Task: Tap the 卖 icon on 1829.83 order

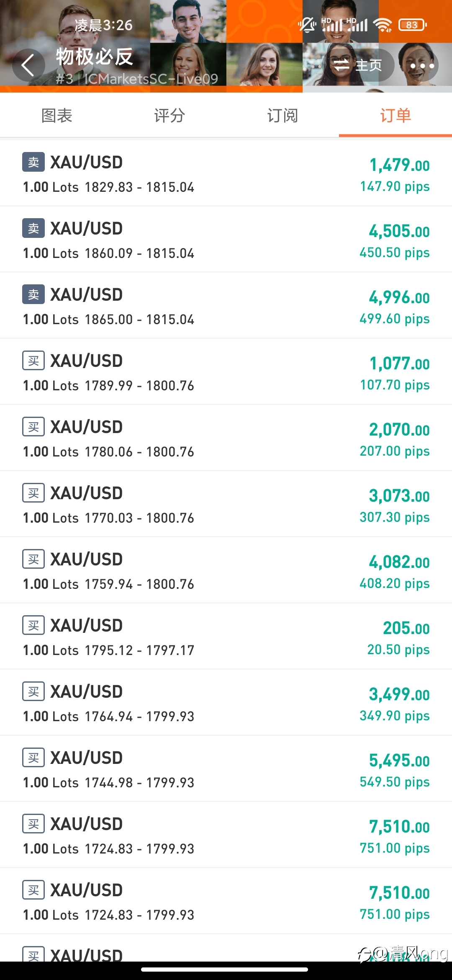Action: click(x=33, y=162)
